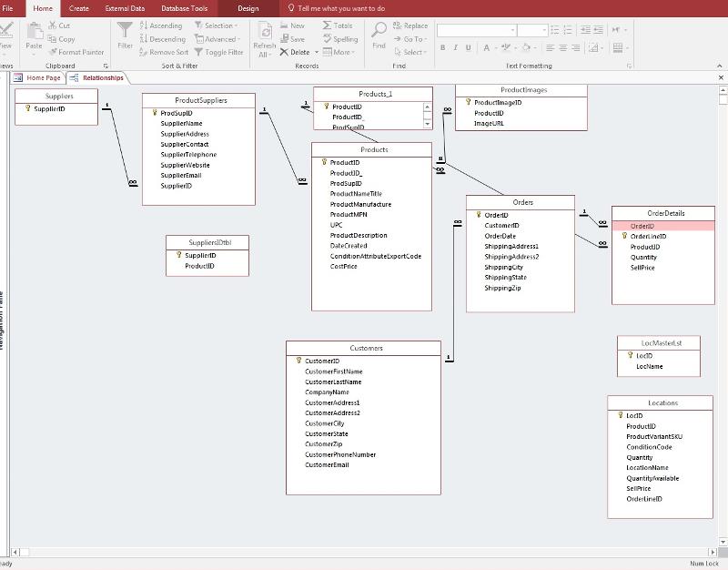The width and height of the screenshot is (728, 570).
Task: Expand the Delete button dropdown arrow
Action: 317,52
